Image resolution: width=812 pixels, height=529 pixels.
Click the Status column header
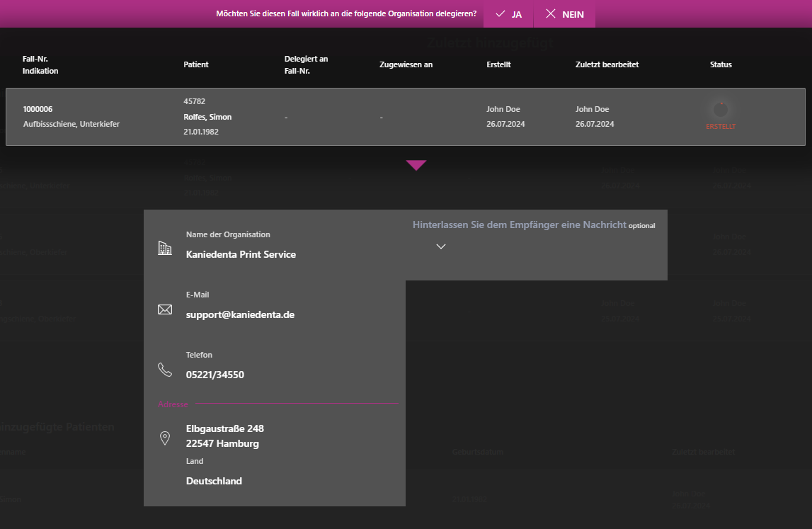click(x=721, y=64)
